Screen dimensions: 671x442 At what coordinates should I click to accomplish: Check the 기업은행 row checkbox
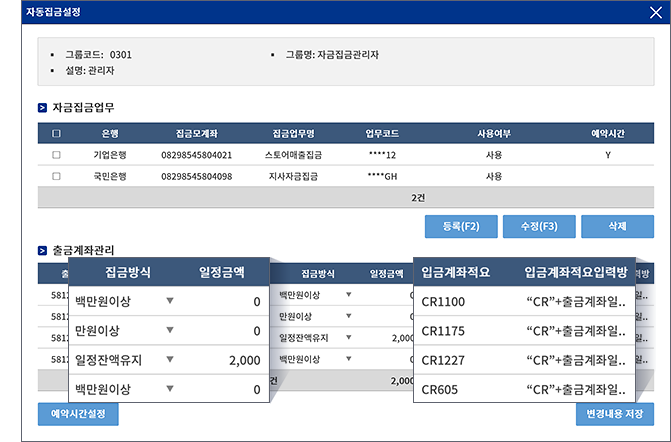[56, 155]
